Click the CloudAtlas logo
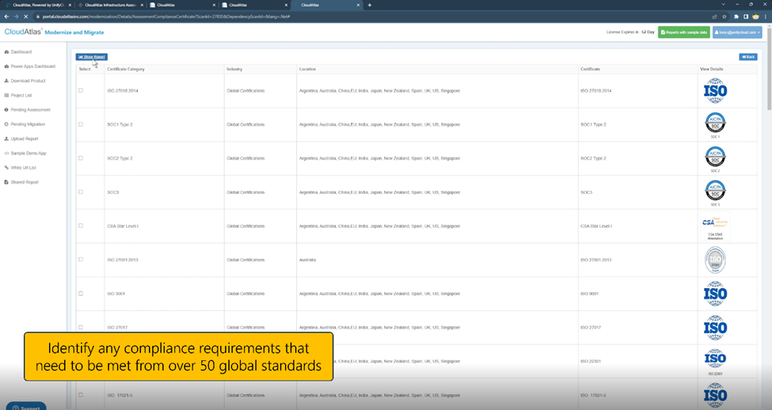 (23, 32)
